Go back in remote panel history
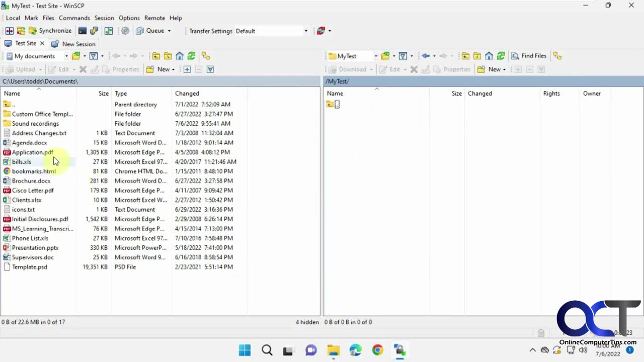The height and width of the screenshot is (362, 644). pyautogui.click(x=426, y=56)
